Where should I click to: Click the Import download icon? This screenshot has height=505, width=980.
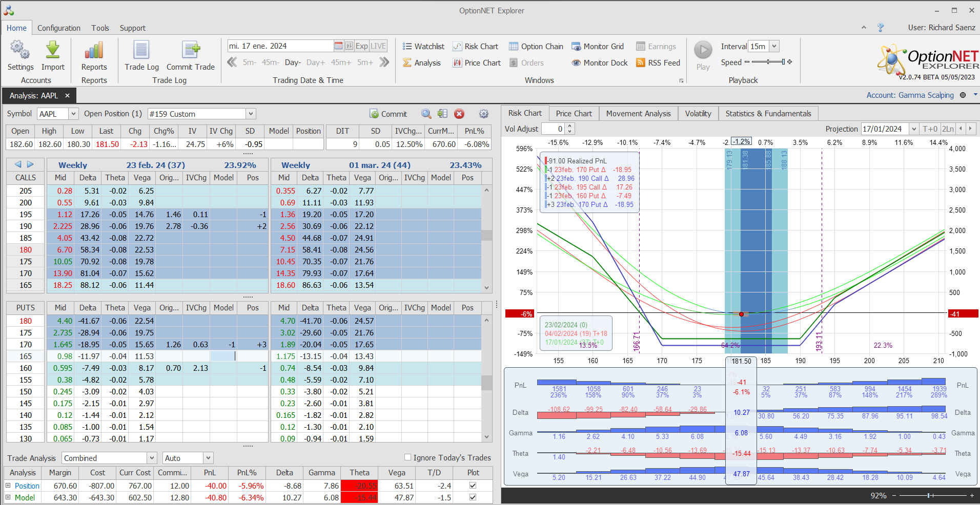pyautogui.click(x=53, y=50)
